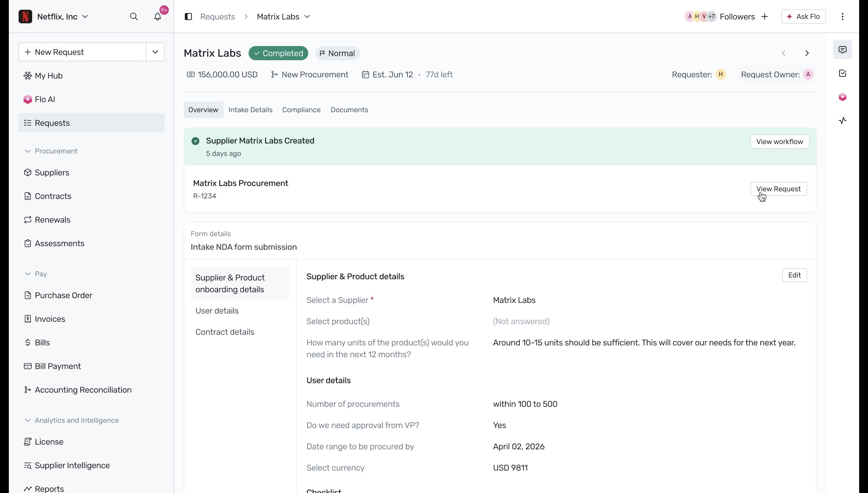Switch to the Intake Details tab
The image size is (868, 493).
(x=251, y=110)
